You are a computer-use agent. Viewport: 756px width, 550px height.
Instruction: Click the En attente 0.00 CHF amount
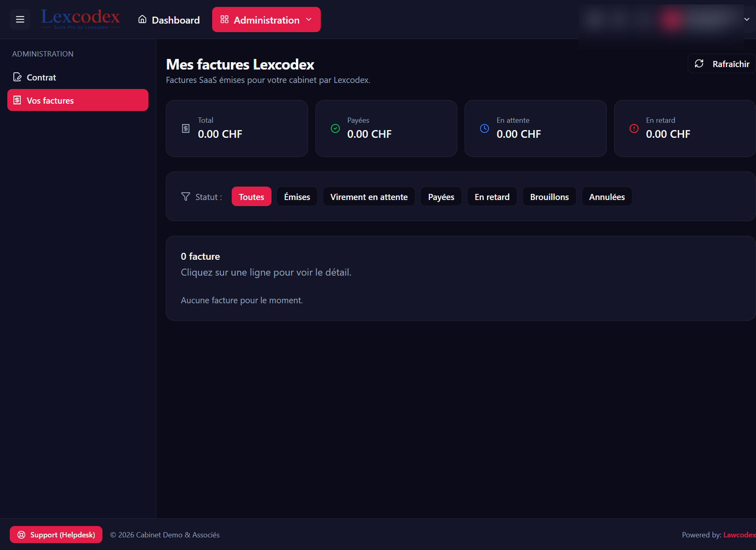(519, 134)
